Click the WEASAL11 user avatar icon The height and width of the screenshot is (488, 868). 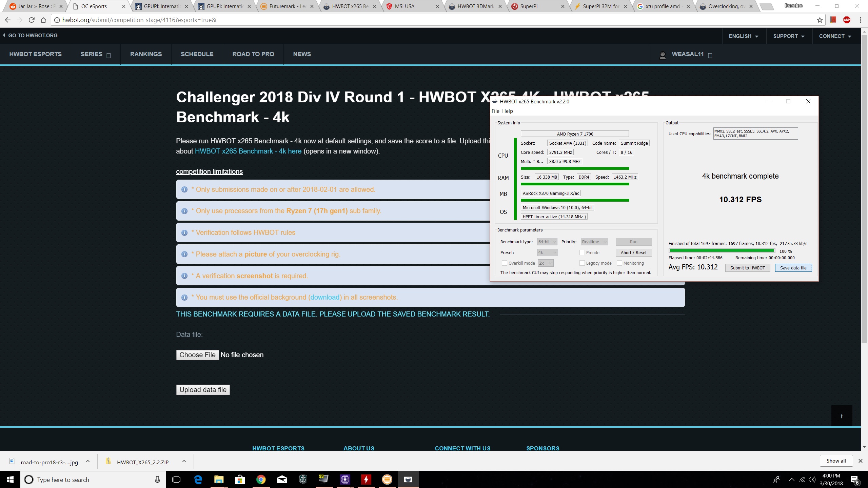(x=663, y=55)
